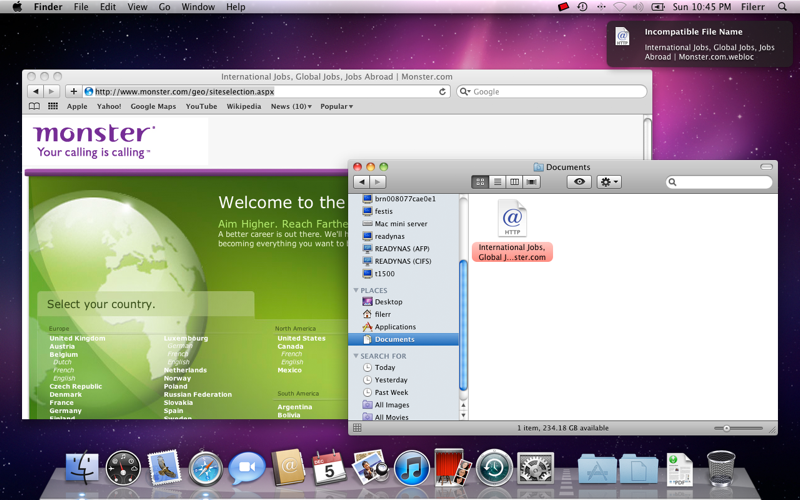Collapse the PLACES sidebar section
This screenshot has height=500, width=800.
[356, 290]
